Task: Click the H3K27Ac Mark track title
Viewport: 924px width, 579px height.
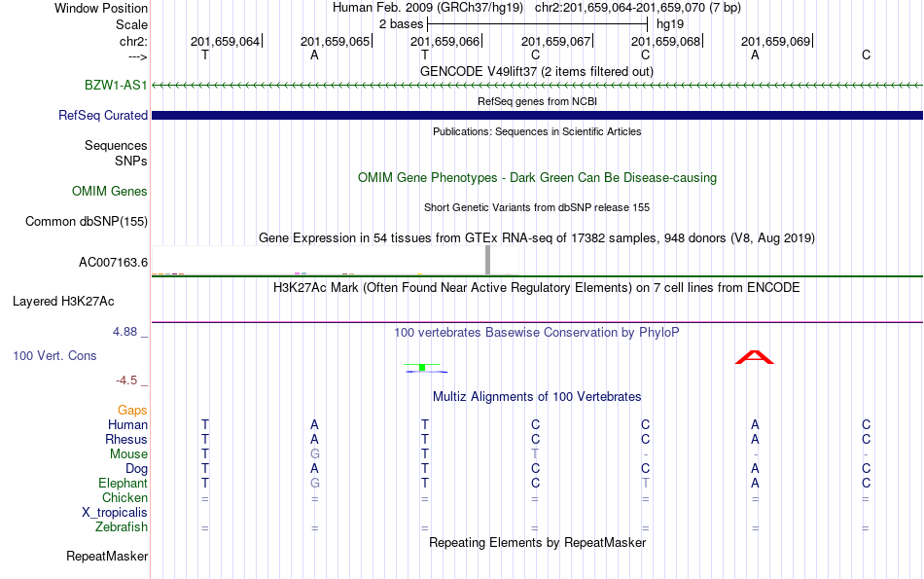Action: click(x=537, y=288)
